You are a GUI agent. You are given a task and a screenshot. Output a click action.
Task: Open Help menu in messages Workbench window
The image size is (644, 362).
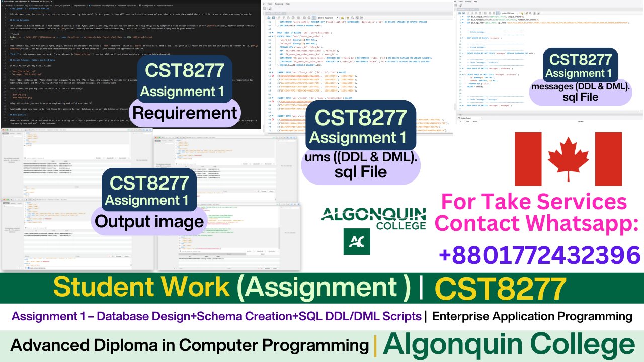pyautogui.click(x=475, y=2)
